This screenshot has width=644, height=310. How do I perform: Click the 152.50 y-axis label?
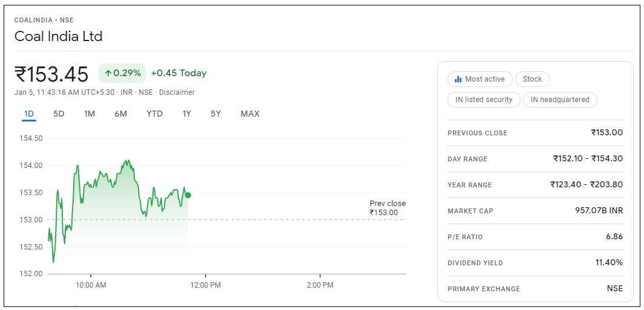[31, 247]
